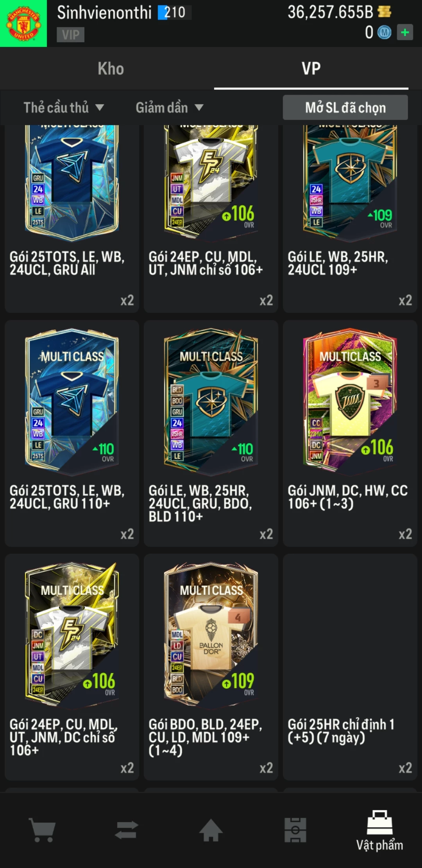Select Gói LE, WB, 25HR, 24UCL 109+ pack
This screenshot has width=422, height=868.
[x=350, y=218]
